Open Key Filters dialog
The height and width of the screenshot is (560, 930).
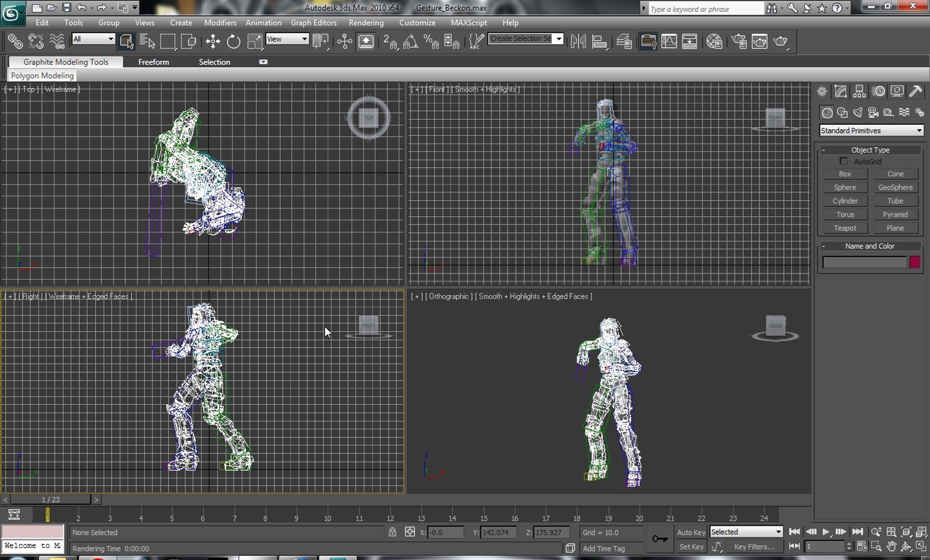(x=754, y=547)
